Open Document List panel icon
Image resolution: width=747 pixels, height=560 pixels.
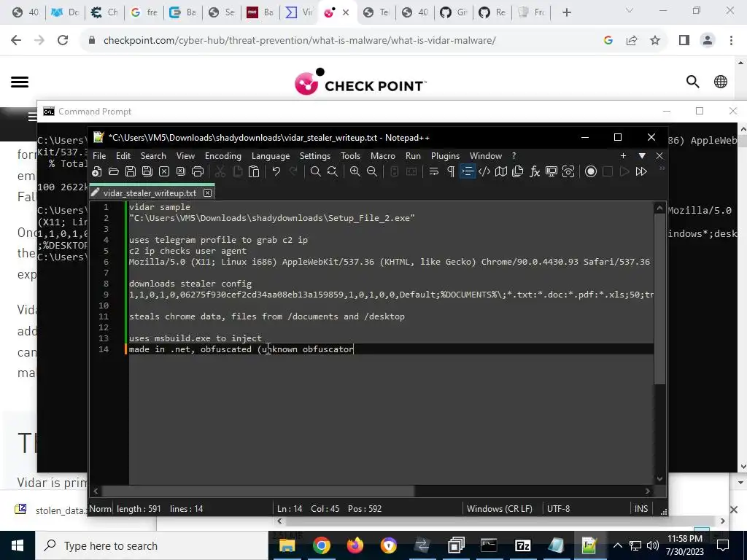click(x=517, y=171)
